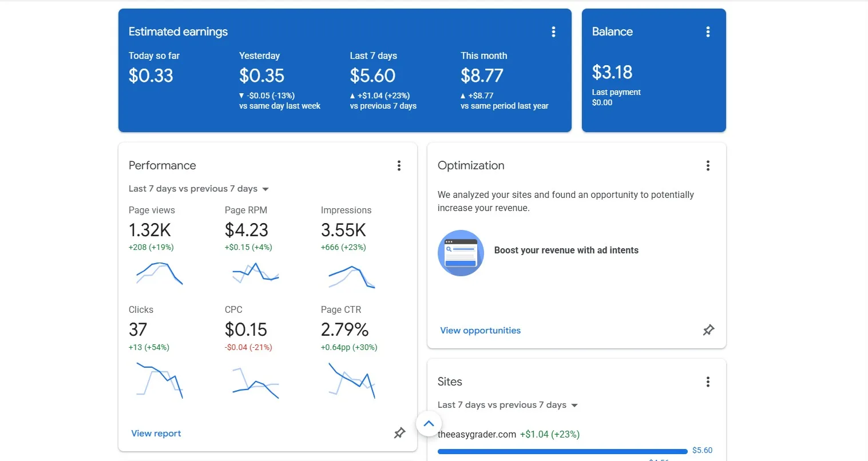Screen dimensions: 868x461
Task: Click the ad intents illustration icon
Action: [x=461, y=253]
